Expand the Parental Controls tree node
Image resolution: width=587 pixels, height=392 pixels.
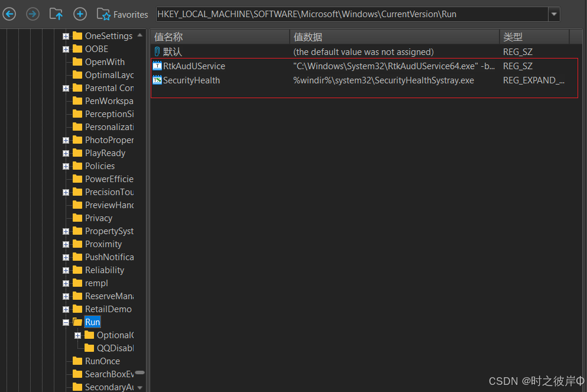(x=66, y=88)
